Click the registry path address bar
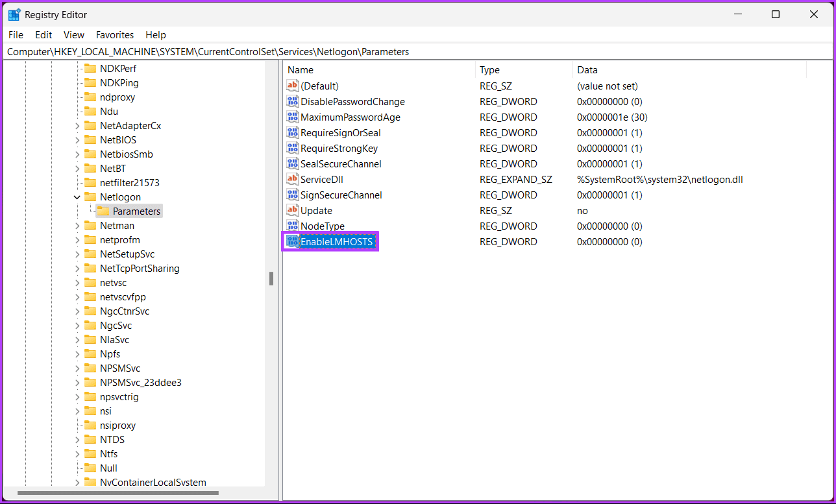 click(x=418, y=52)
